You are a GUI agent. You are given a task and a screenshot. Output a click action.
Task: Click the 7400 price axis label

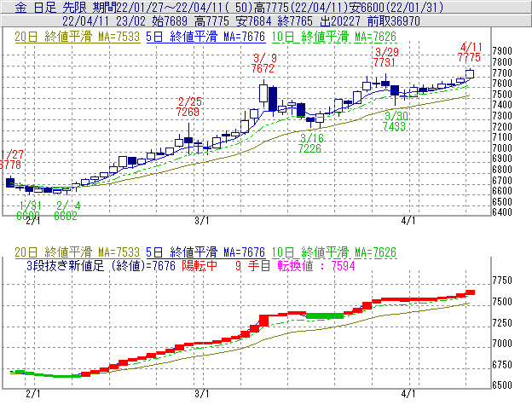[502, 105]
